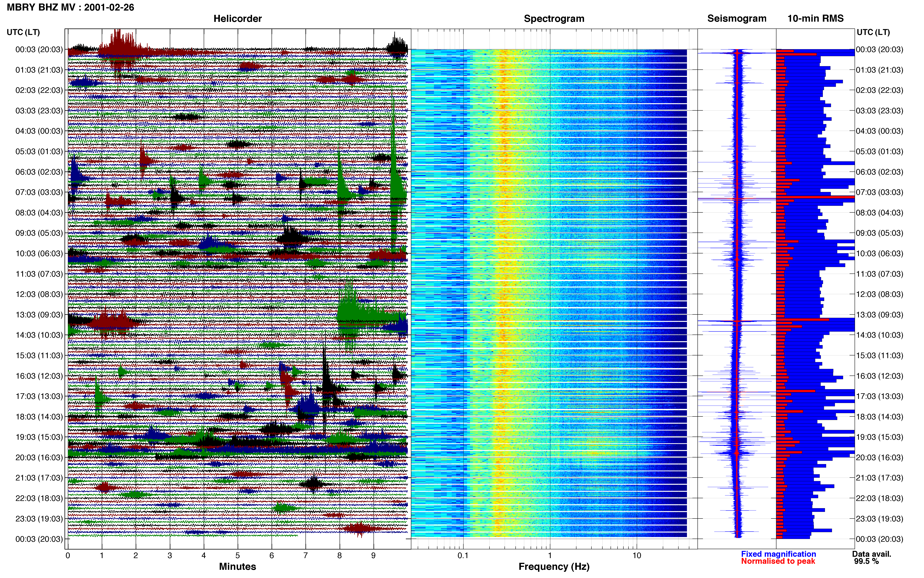Viewport: 924px width, 578px height.
Task: Click left time label '04:03 (00:03)'
Action: click(39, 131)
